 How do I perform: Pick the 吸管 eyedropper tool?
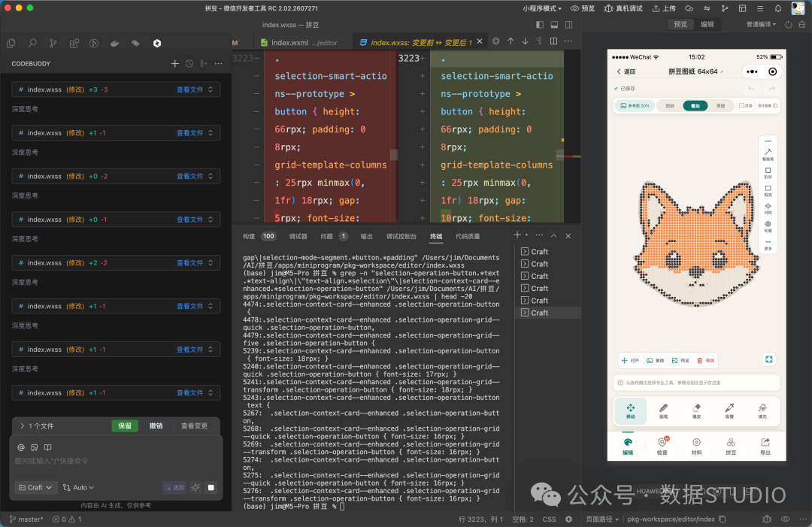tap(729, 410)
